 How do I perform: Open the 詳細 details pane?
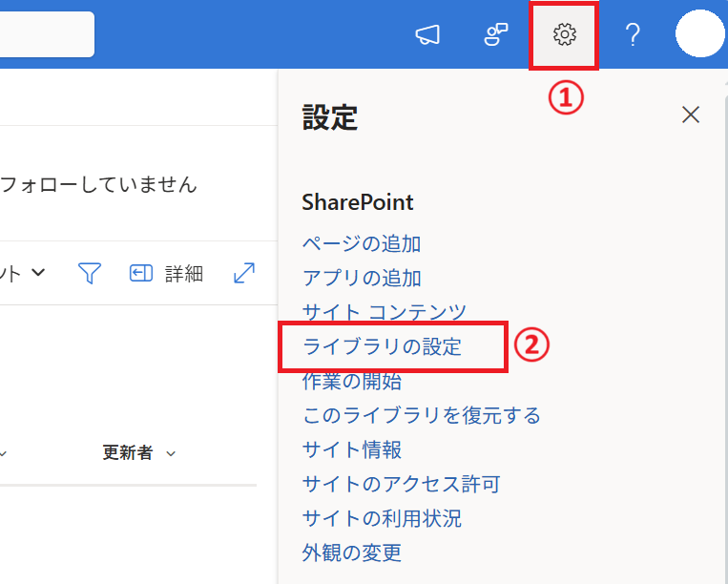(166, 274)
